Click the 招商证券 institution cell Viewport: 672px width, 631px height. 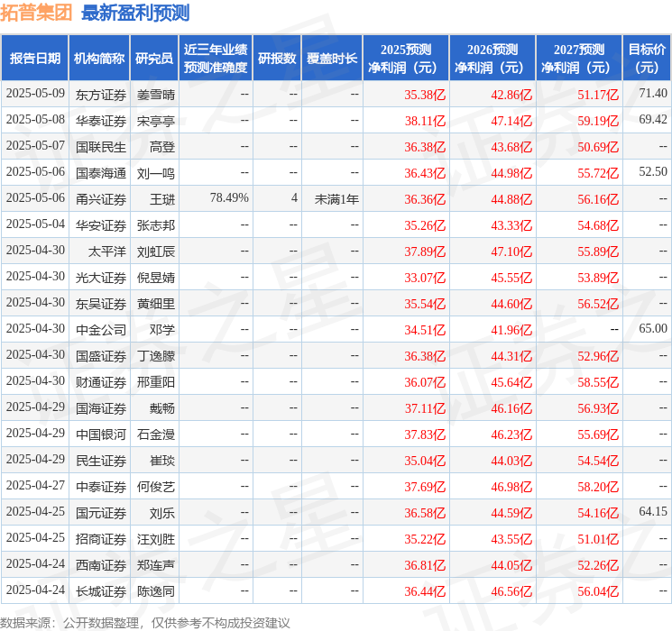[101, 539]
